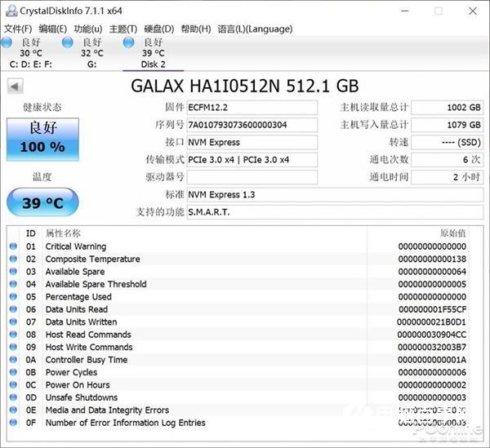The width and height of the screenshot is (490, 448).
Task: Click the total host reads value 1002 GB
Action: pos(448,108)
